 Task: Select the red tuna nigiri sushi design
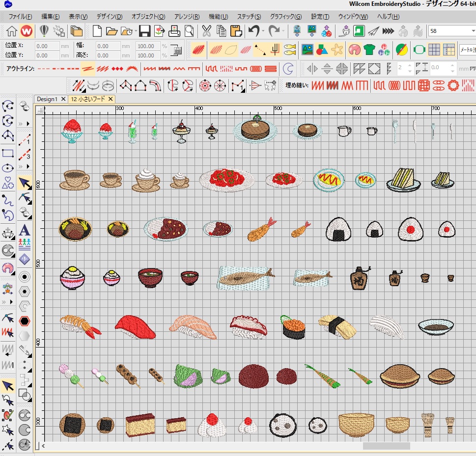point(135,327)
